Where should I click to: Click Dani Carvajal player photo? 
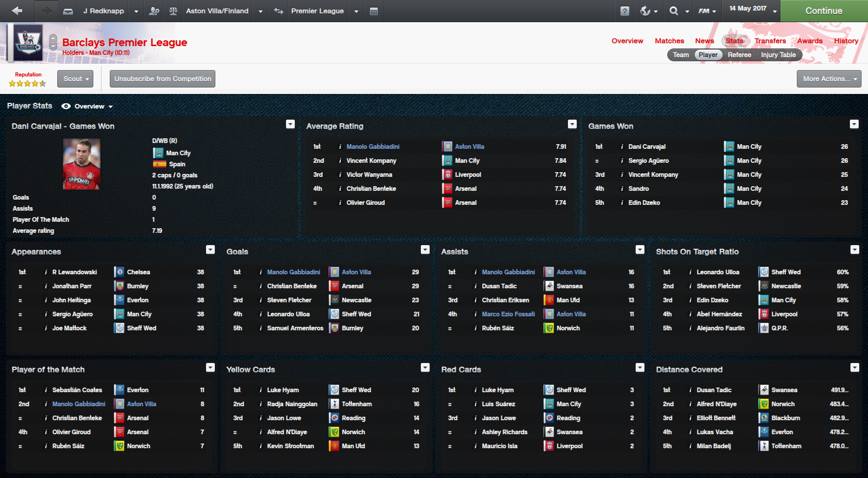82,164
